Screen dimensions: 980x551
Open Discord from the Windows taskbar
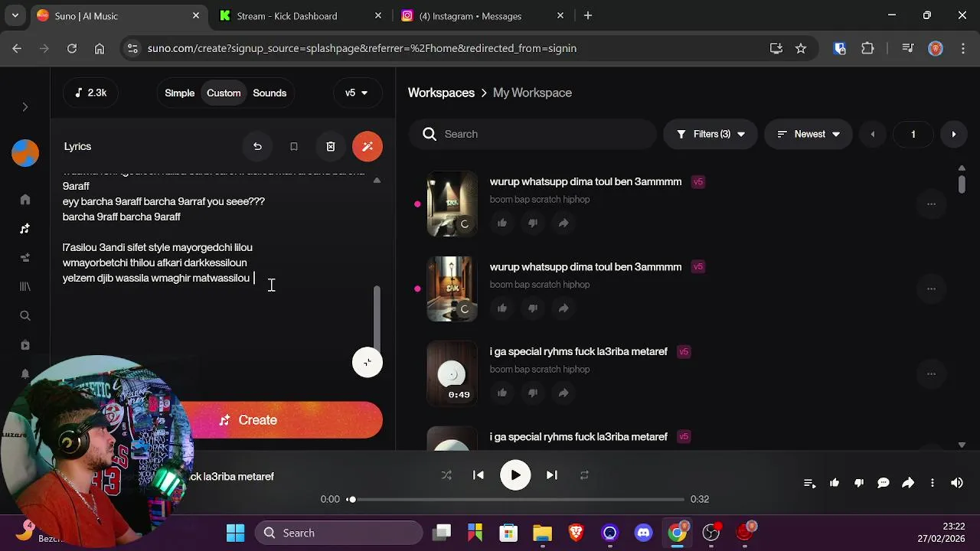pos(643,533)
